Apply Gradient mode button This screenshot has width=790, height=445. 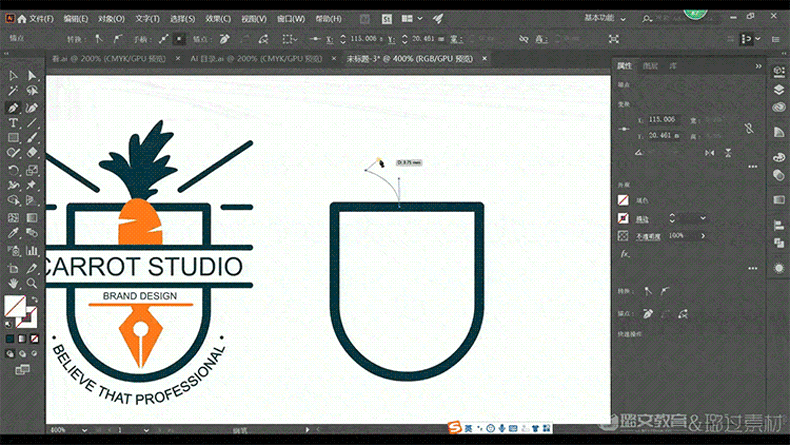click(22, 339)
